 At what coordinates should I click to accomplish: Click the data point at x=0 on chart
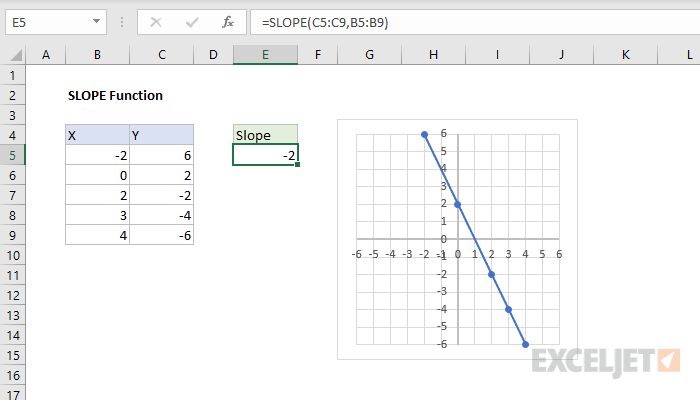(x=458, y=204)
